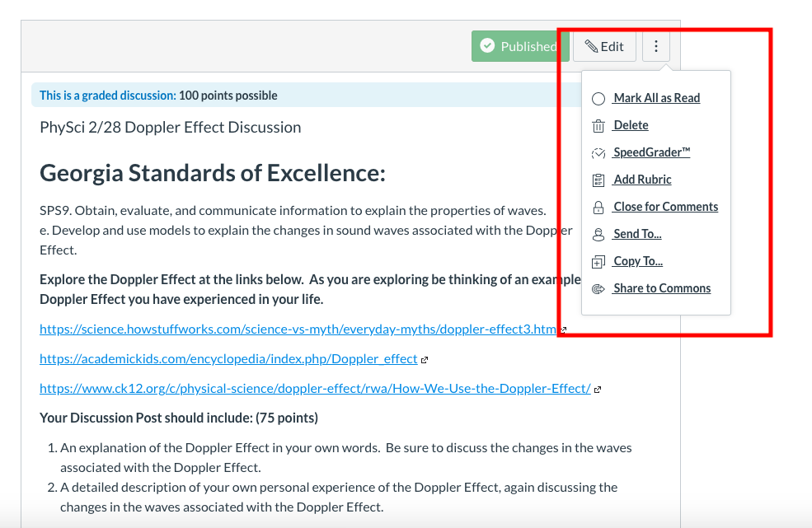Click the padlock icon for Close for Comments

point(598,208)
